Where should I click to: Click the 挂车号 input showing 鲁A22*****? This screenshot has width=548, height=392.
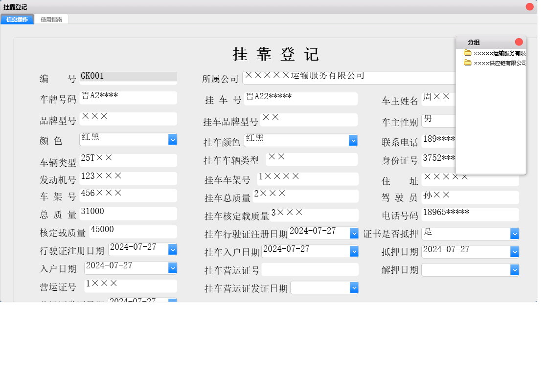tap(301, 99)
